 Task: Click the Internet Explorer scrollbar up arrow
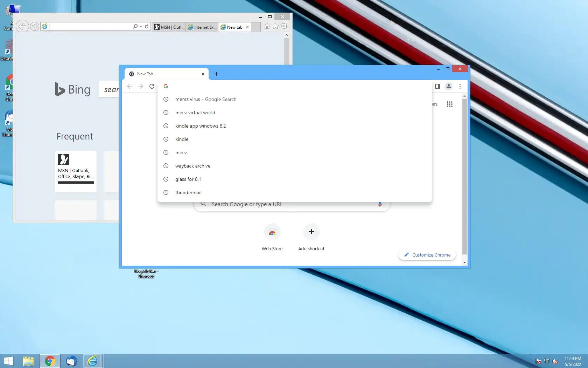pyautogui.click(x=287, y=35)
